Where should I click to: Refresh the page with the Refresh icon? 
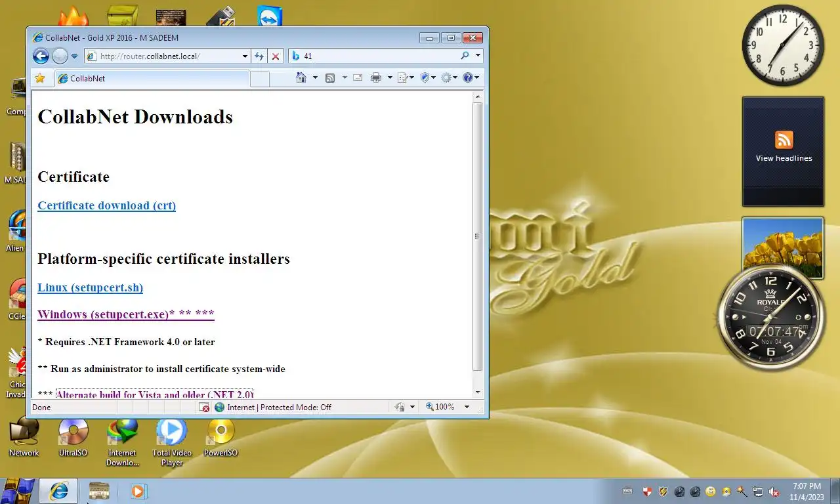[259, 56]
